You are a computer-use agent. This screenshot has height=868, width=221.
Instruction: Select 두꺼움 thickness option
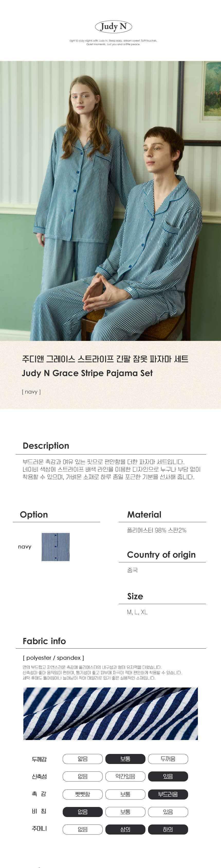click(x=168, y=759)
